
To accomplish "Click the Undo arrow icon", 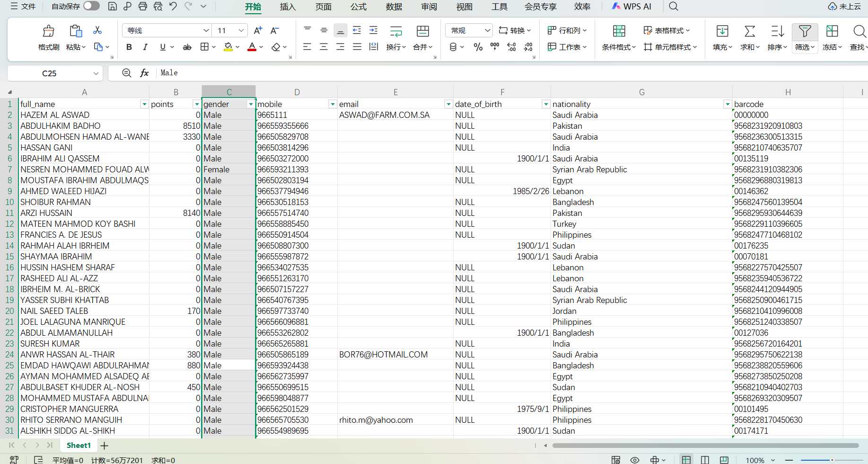I will 173,6.
